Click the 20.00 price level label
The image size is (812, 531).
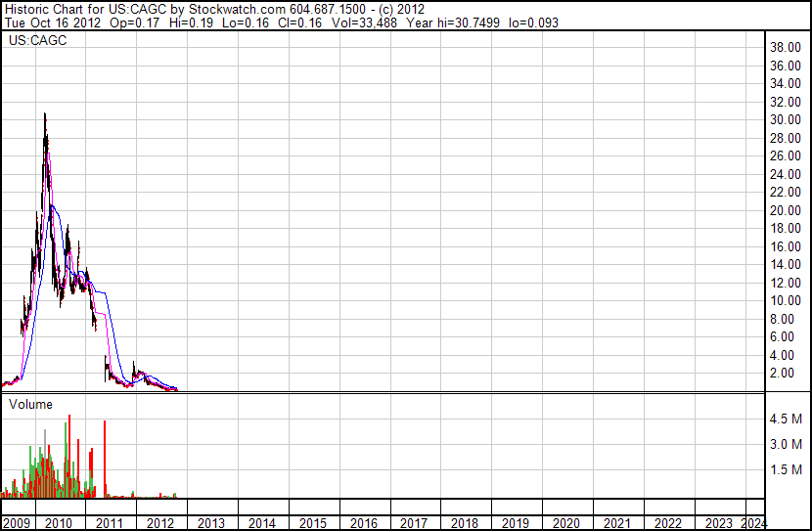[786, 211]
